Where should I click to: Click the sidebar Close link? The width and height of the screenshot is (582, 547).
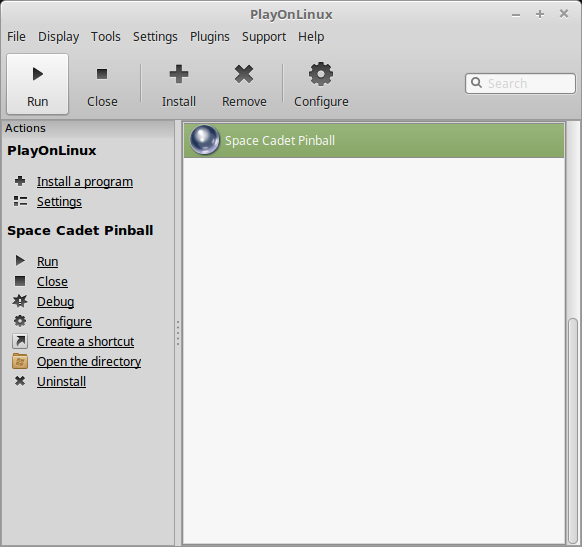click(52, 282)
